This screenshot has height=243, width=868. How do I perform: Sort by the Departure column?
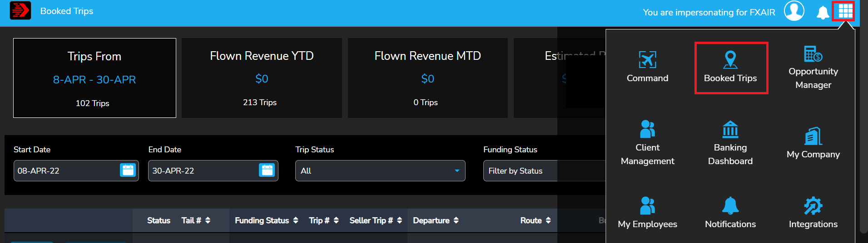pyautogui.click(x=436, y=220)
